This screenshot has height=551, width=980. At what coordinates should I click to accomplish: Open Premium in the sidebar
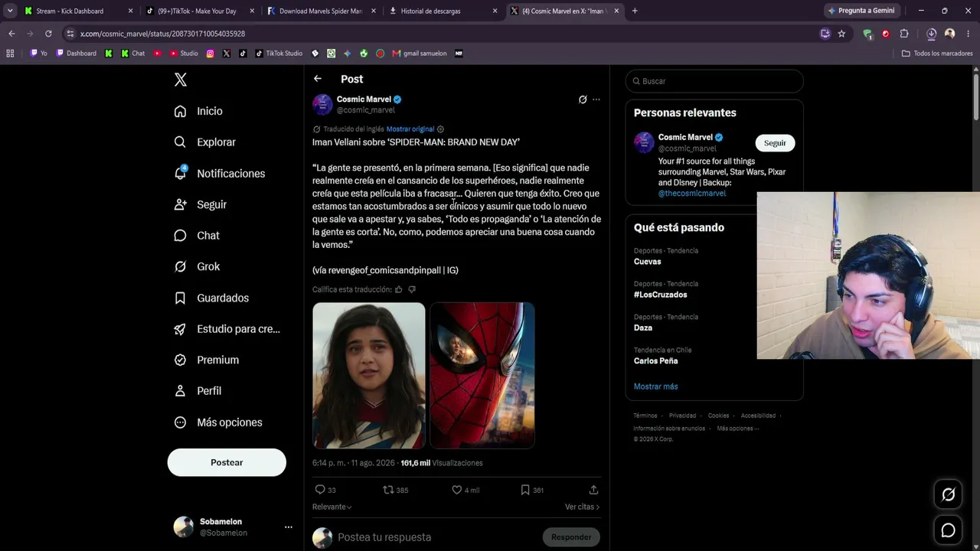click(206, 360)
